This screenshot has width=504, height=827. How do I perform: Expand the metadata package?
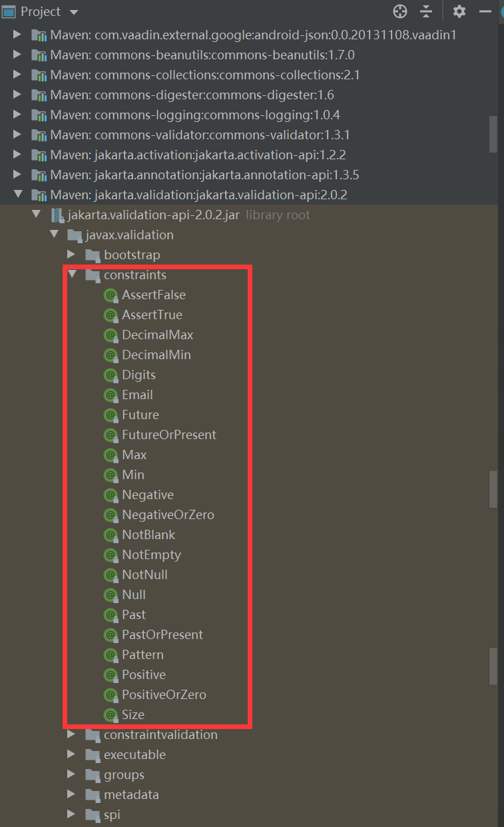coord(71,794)
